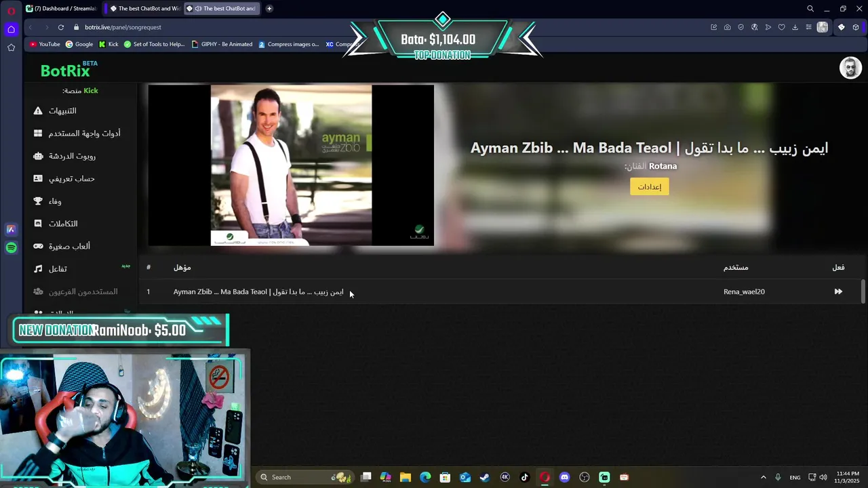Reload the botrix.live page
The width and height of the screenshot is (868, 488).
point(61,27)
